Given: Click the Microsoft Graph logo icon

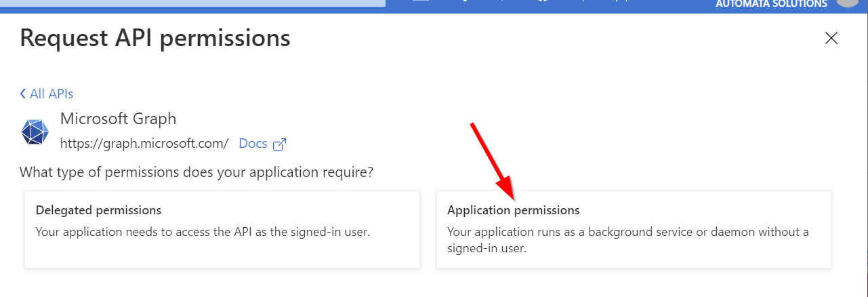Looking at the screenshot, I should tap(35, 132).
